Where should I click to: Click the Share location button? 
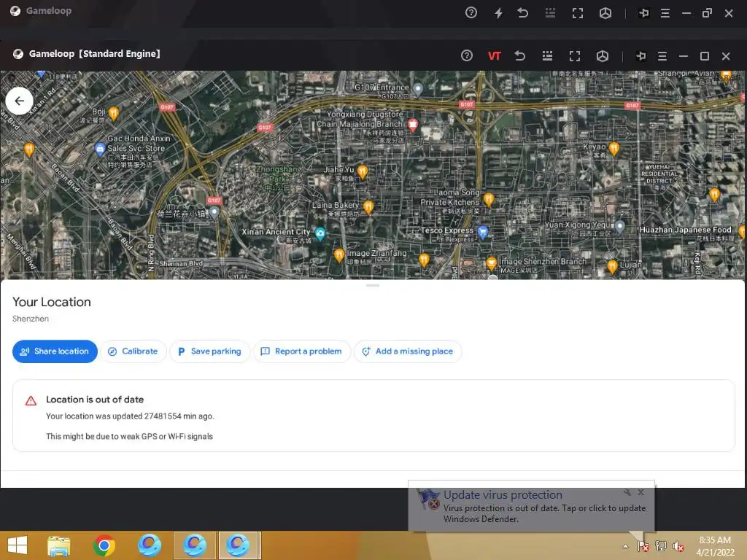coord(55,351)
